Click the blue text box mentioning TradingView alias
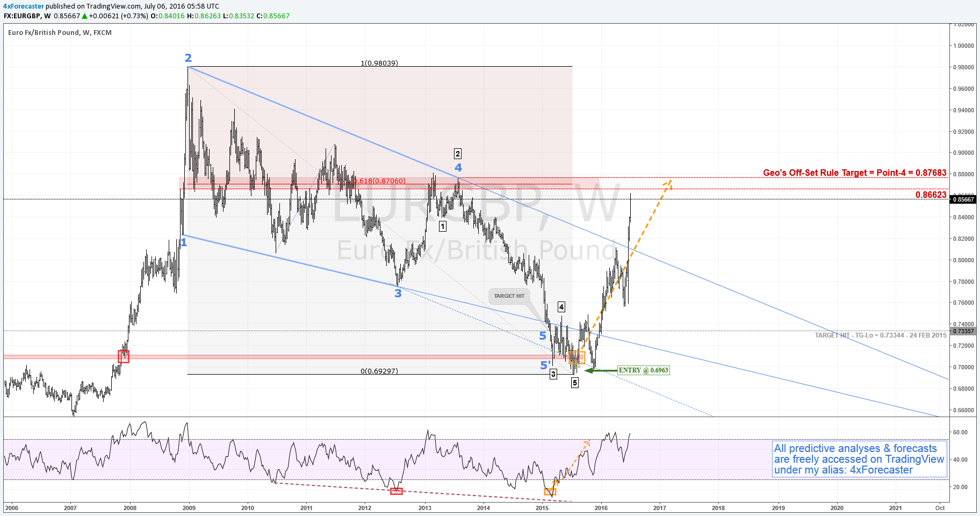Viewport: 980px width, 516px height. tap(859, 459)
